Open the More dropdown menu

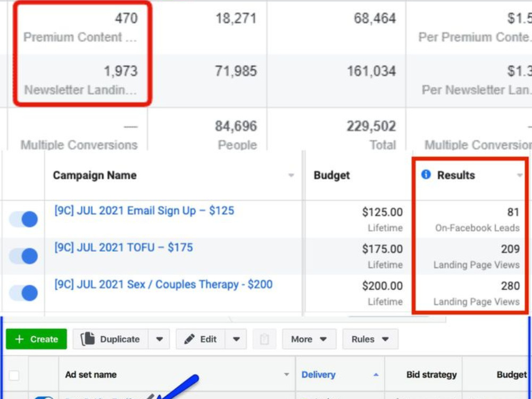pyautogui.click(x=309, y=339)
